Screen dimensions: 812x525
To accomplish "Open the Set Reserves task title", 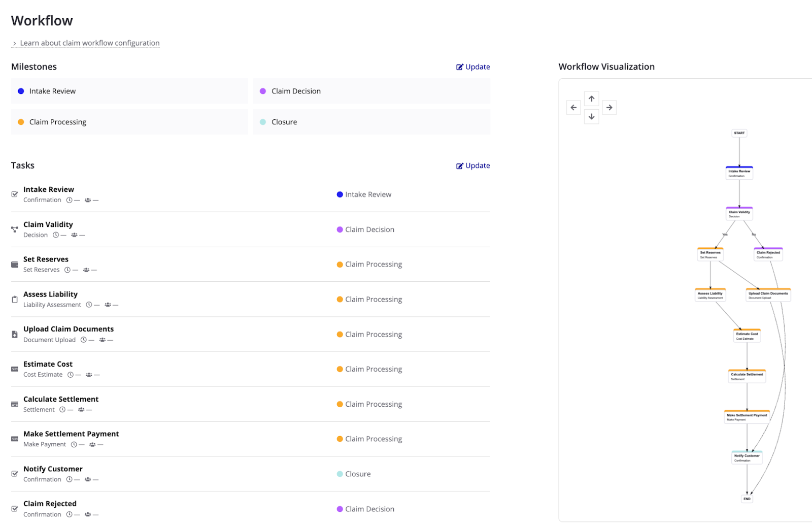I will point(46,259).
